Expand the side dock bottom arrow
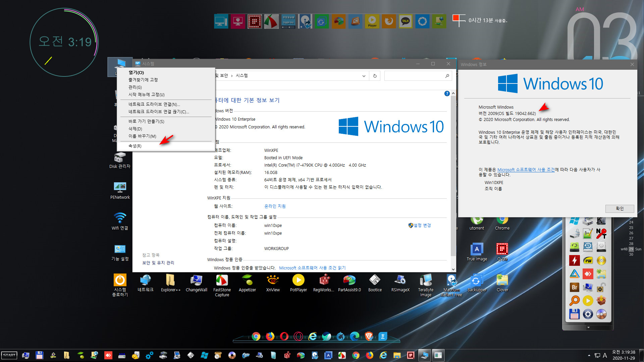Image resolution: width=644 pixels, height=362 pixels. (588, 327)
